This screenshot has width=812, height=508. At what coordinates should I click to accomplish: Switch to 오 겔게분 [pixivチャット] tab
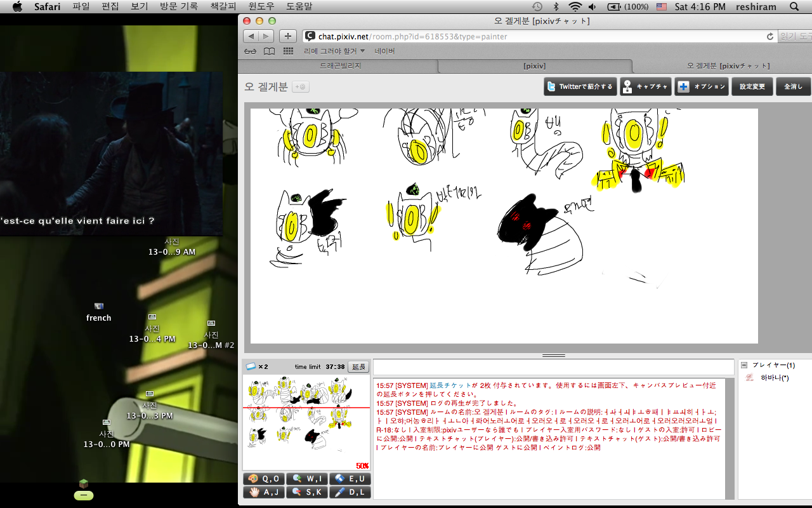728,66
